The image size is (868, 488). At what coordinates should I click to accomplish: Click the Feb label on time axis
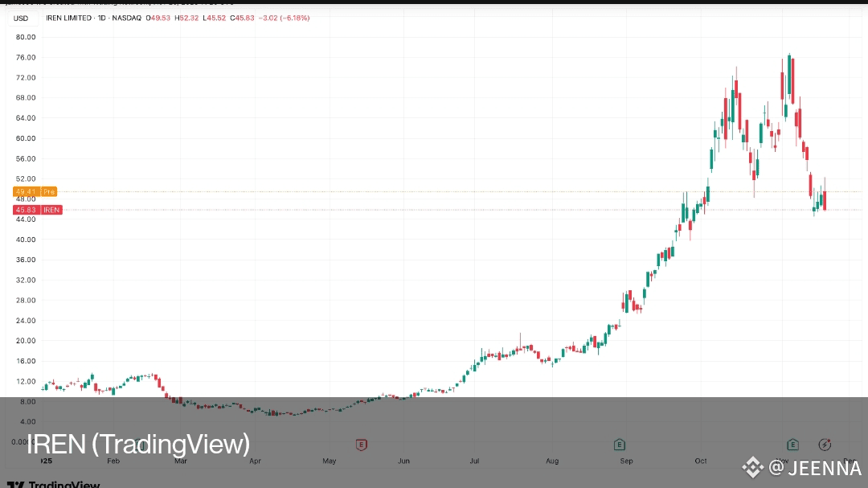point(113,461)
